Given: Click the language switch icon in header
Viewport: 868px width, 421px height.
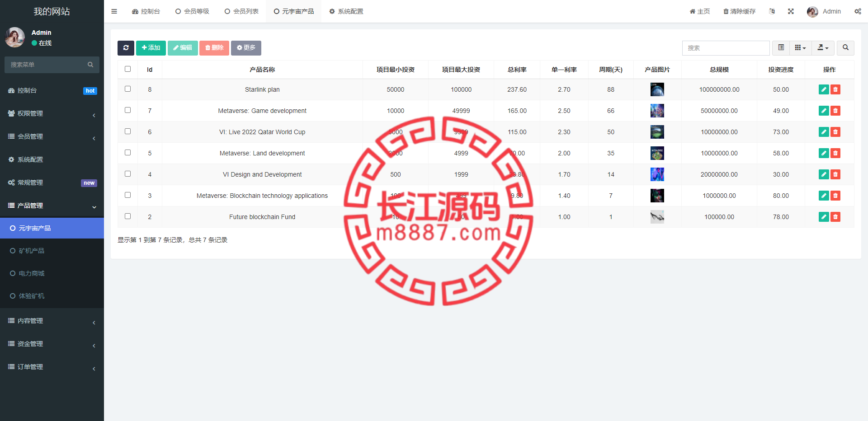Looking at the screenshot, I should click(772, 11).
